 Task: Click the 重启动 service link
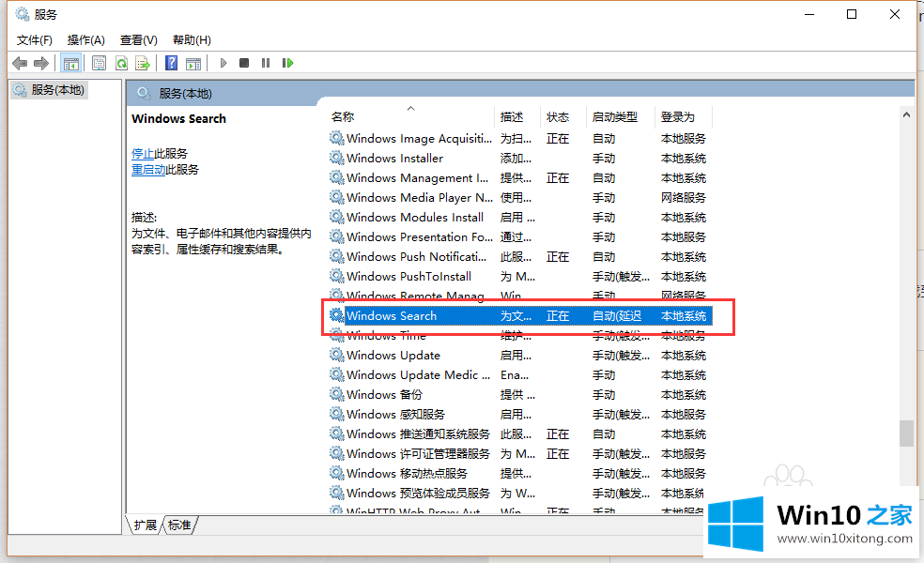[148, 170]
